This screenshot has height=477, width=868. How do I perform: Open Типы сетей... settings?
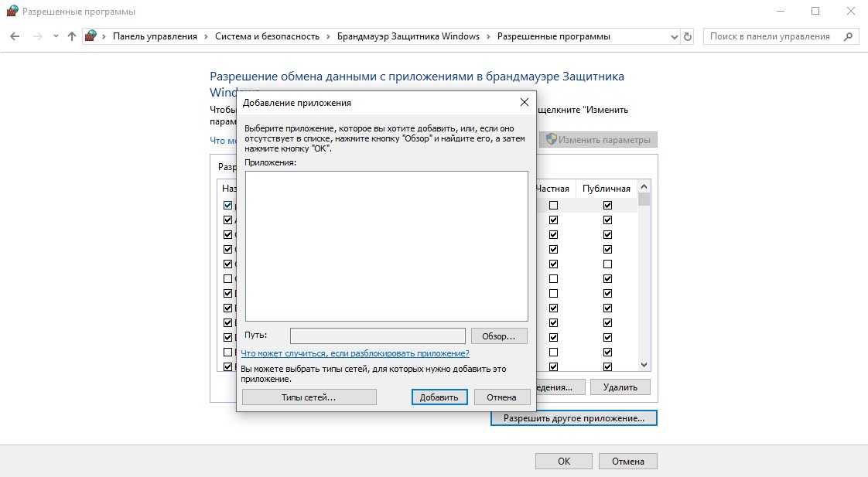coord(309,397)
